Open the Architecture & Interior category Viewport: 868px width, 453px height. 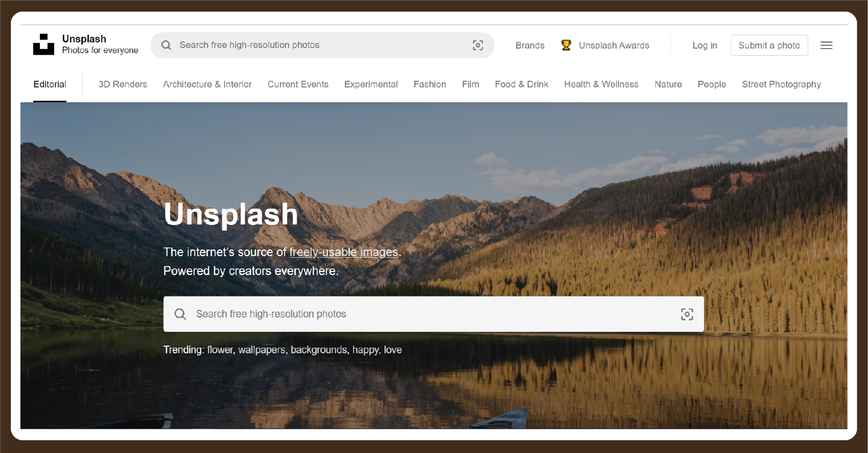[207, 84]
